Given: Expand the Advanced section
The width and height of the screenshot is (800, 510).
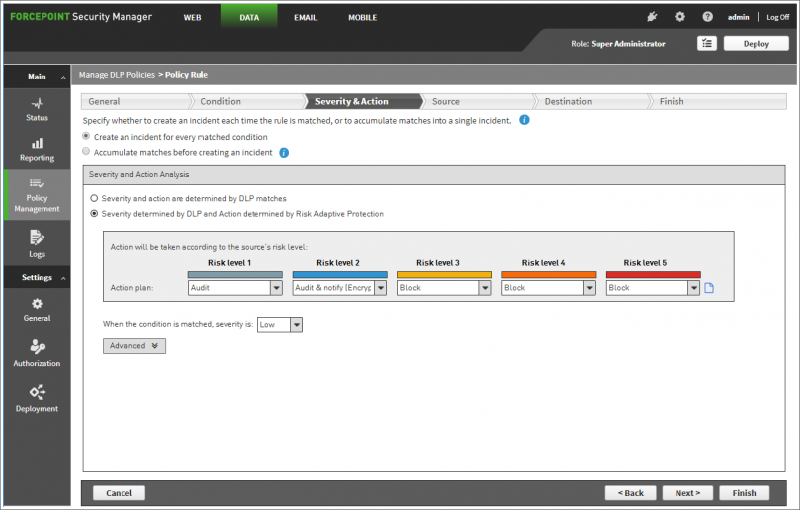Looking at the screenshot, I should point(134,346).
